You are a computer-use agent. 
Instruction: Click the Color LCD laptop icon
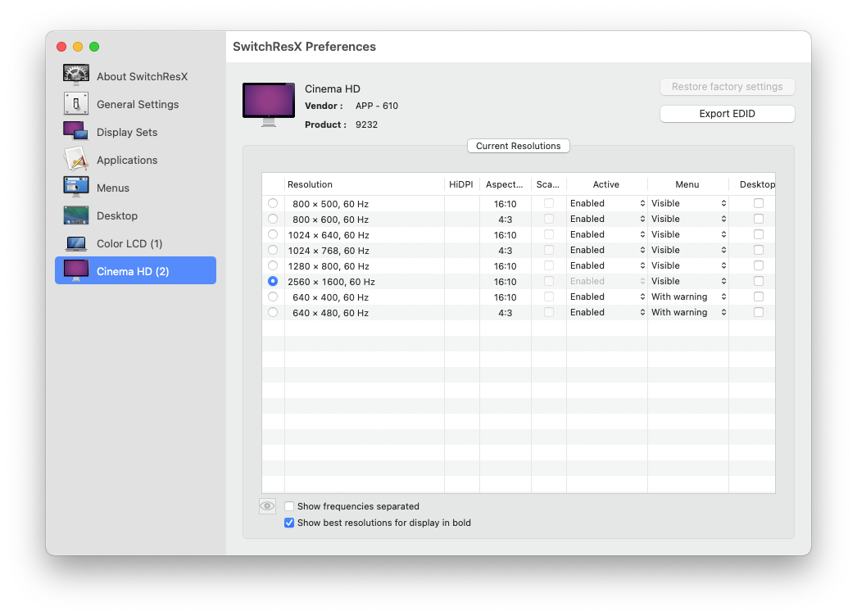pyautogui.click(x=76, y=243)
